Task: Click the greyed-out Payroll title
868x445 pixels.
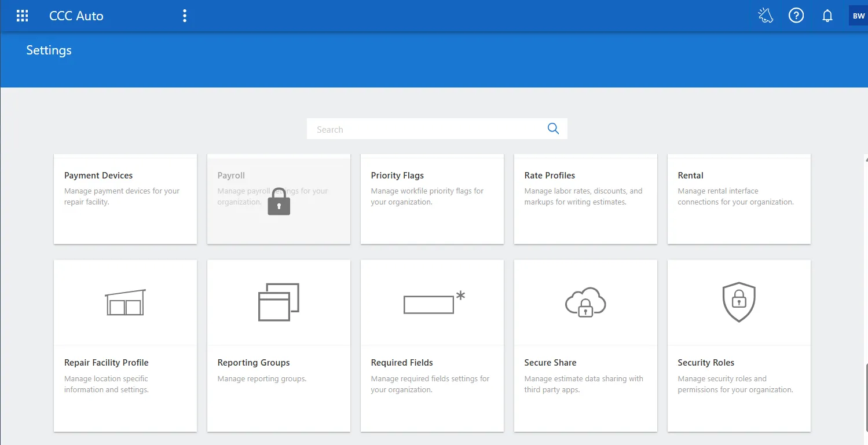Action: (231, 176)
